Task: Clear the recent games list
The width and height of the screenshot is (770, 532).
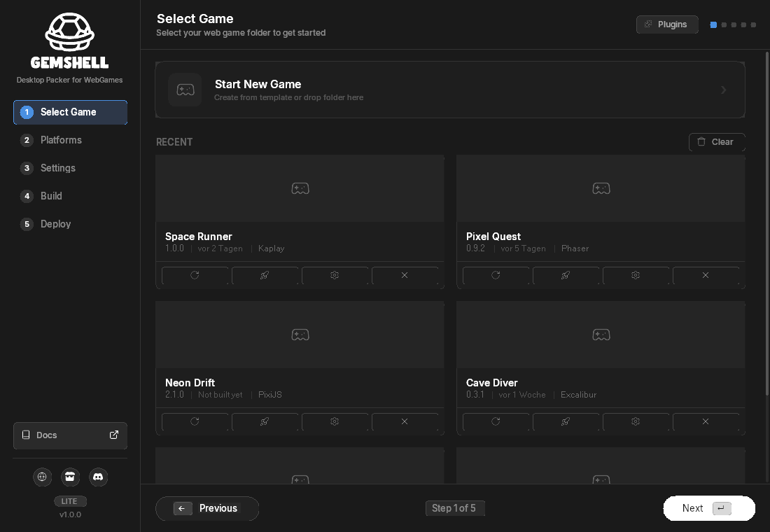Action: coord(717,142)
